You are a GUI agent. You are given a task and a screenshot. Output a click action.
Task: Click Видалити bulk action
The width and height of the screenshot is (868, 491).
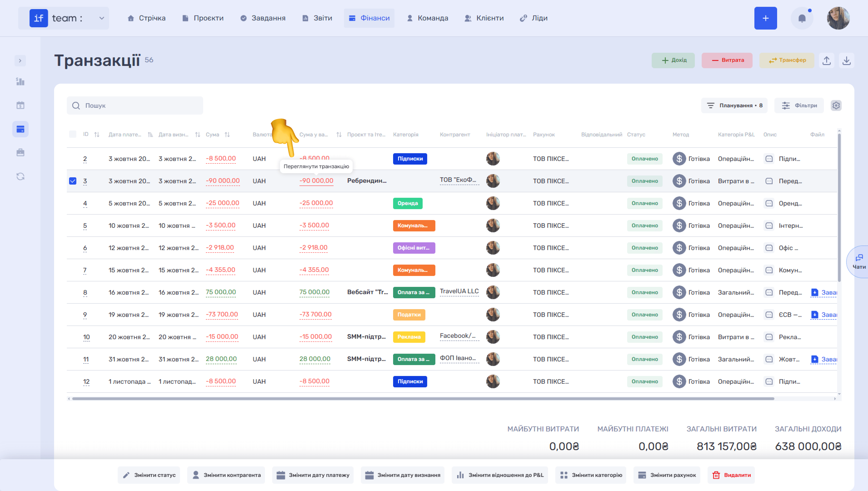[x=731, y=475]
